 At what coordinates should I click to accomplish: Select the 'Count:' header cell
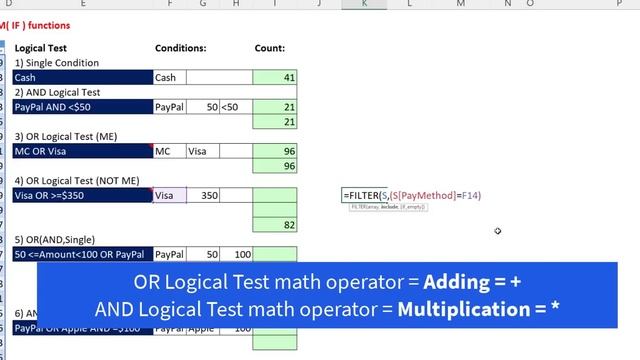269,48
